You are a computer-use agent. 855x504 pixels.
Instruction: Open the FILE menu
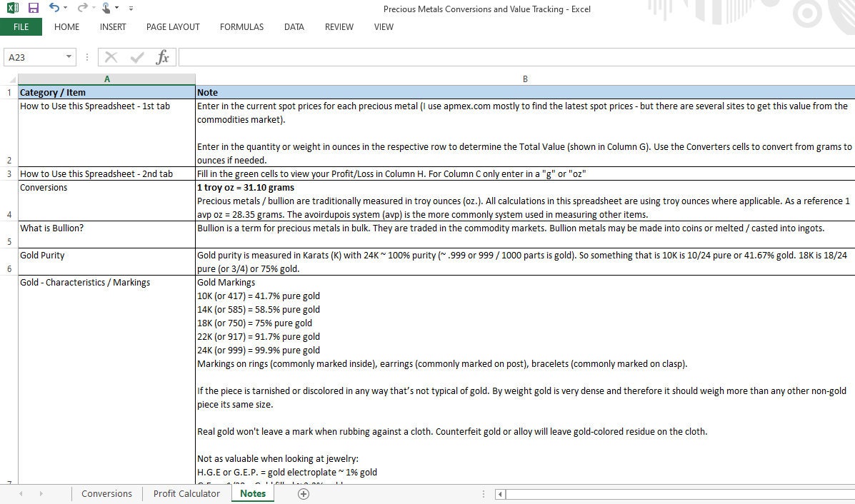21,26
